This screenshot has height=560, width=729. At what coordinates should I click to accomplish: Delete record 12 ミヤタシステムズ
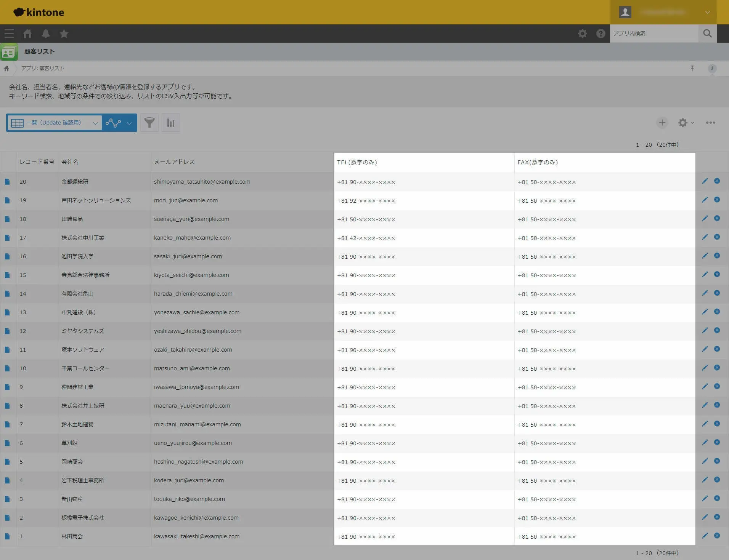click(717, 330)
